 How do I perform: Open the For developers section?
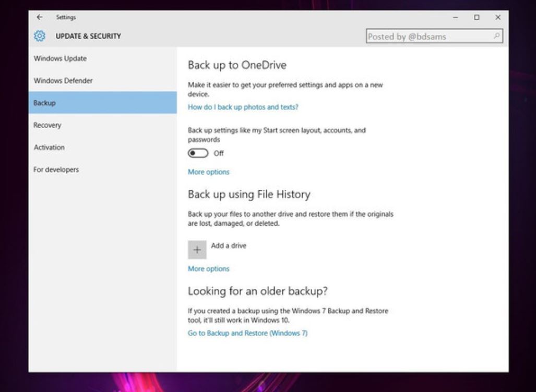102,169
